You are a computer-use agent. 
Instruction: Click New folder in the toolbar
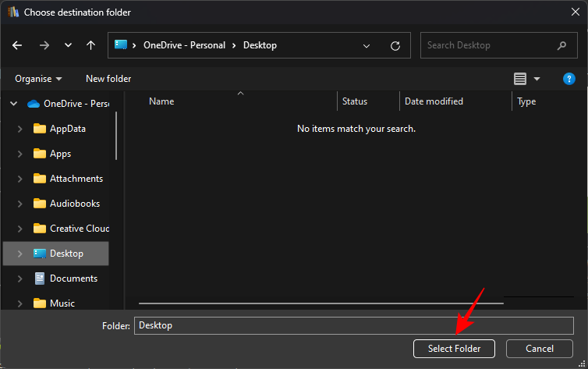tap(108, 79)
